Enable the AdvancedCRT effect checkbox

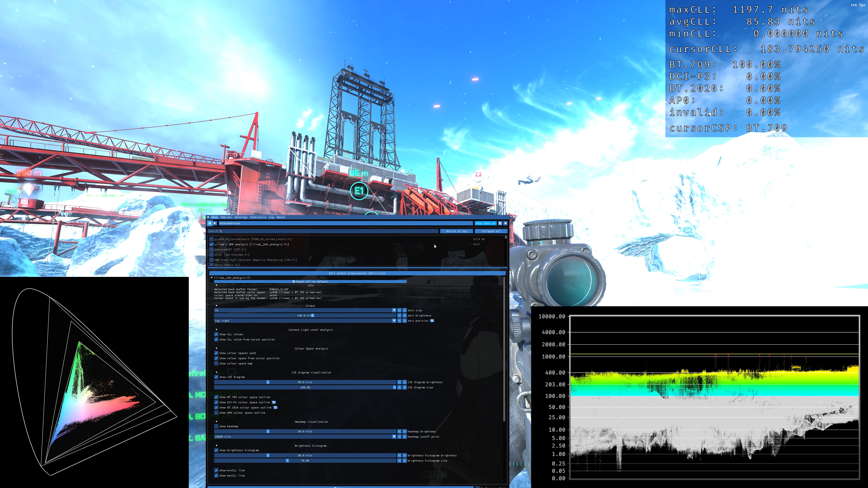(212, 250)
